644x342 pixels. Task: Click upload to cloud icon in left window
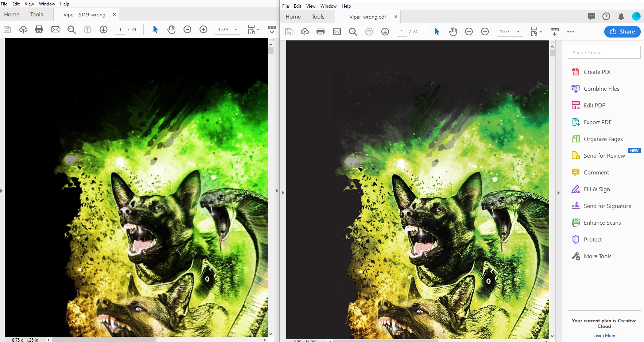23,30
